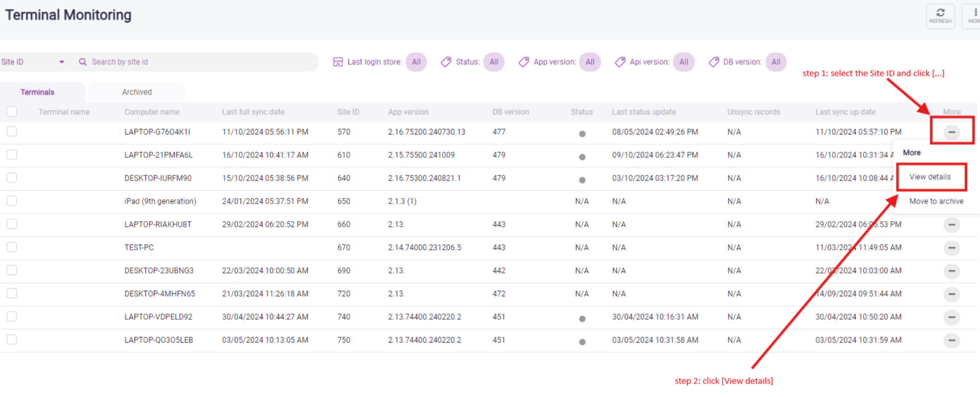Click ellipsis button for LAPTOP-QO3O5LEB row
Viewport: 980px width, 397px height.
click(x=951, y=340)
